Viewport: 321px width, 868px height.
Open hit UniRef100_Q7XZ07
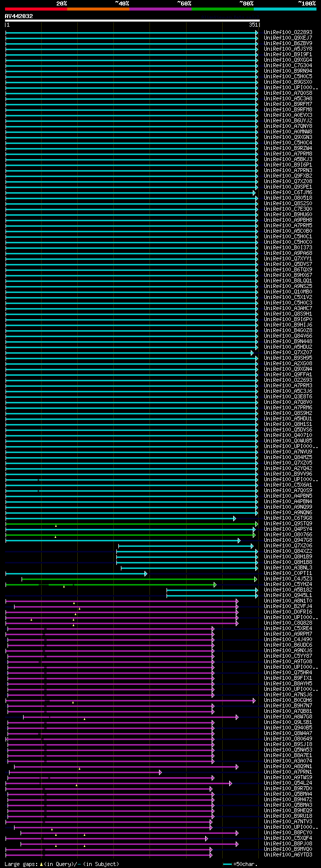click(x=288, y=353)
